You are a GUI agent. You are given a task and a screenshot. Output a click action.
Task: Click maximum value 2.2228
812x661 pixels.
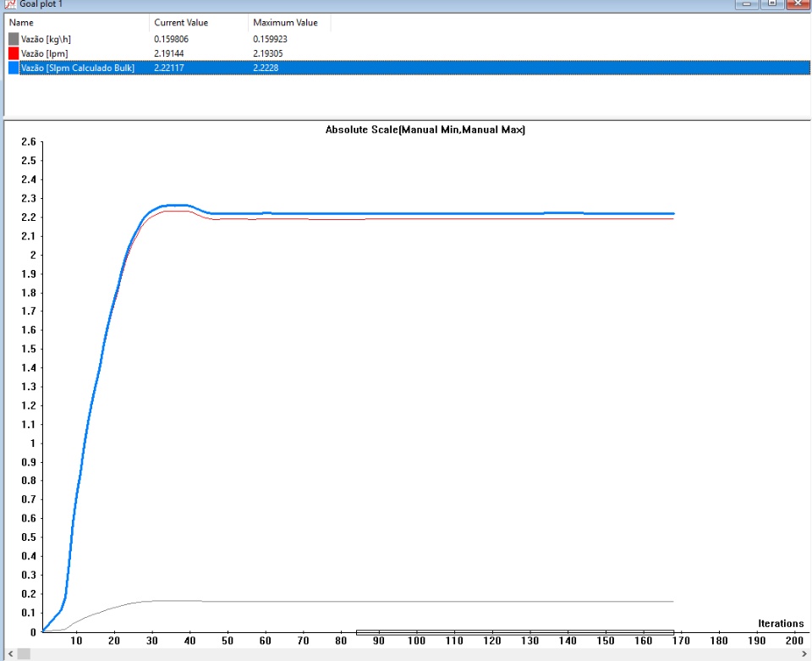coord(266,68)
